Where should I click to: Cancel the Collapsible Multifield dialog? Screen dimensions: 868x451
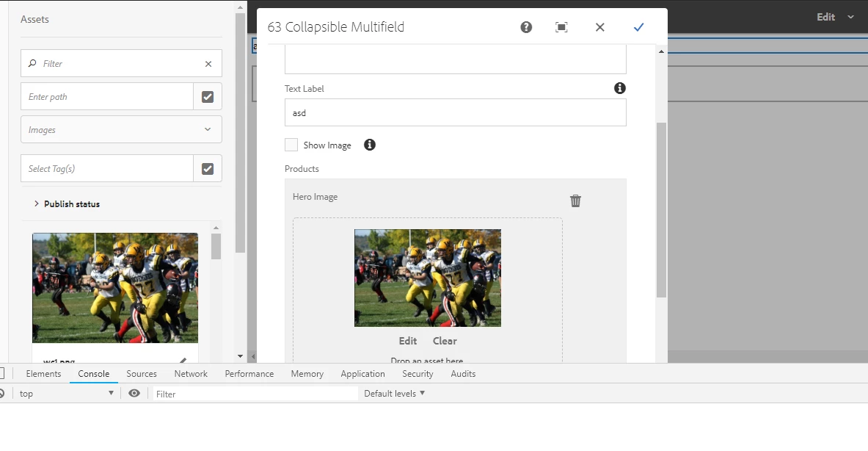coord(599,27)
